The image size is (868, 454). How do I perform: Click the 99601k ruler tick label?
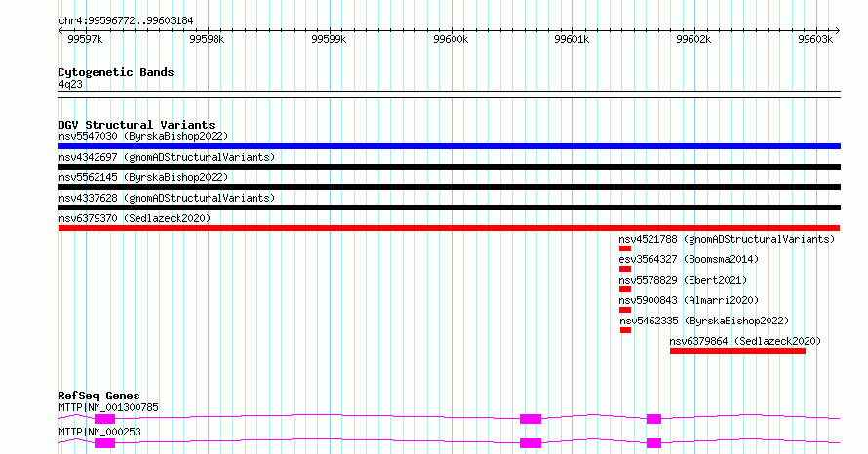click(572, 39)
